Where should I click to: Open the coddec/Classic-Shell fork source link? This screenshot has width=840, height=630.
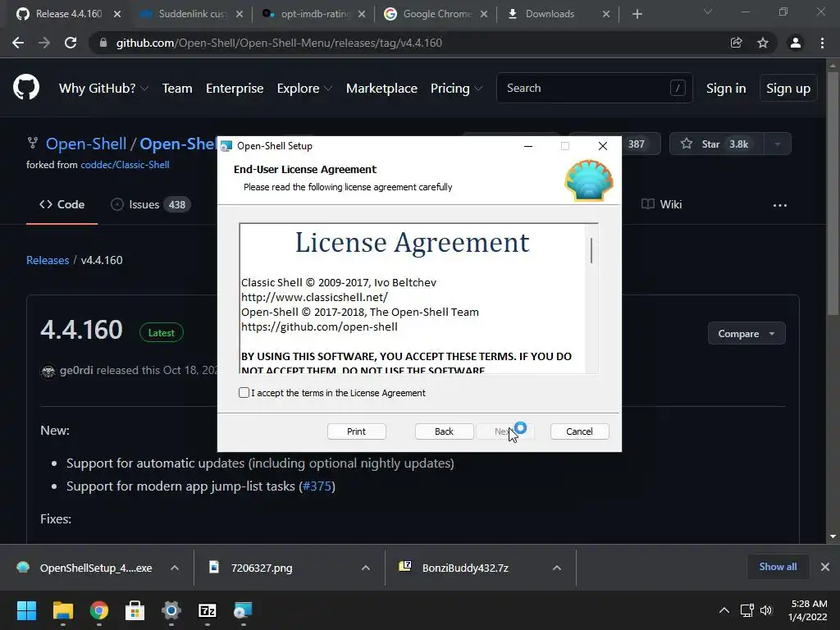click(x=125, y=165)
